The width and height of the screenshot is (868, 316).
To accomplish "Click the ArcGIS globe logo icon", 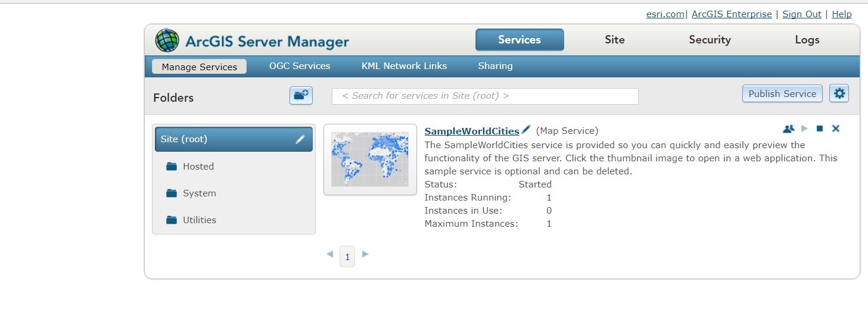I will tap(167, 40).
